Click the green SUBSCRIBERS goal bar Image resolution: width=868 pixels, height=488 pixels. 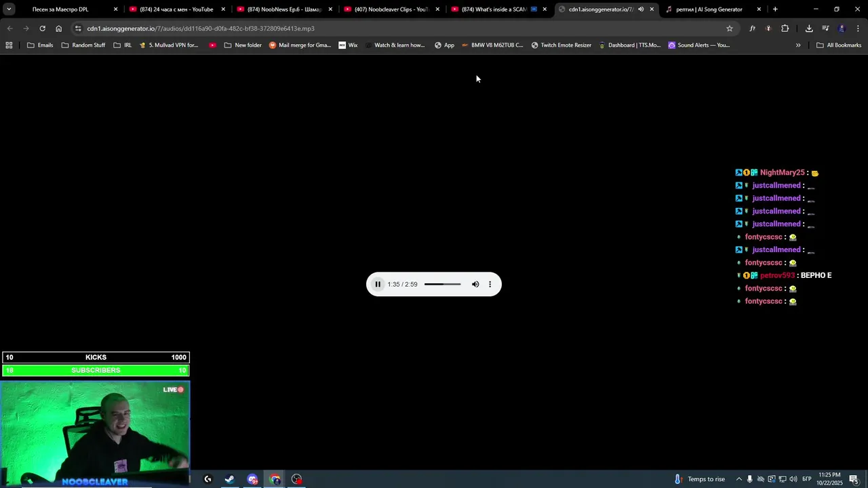(96, 370)
